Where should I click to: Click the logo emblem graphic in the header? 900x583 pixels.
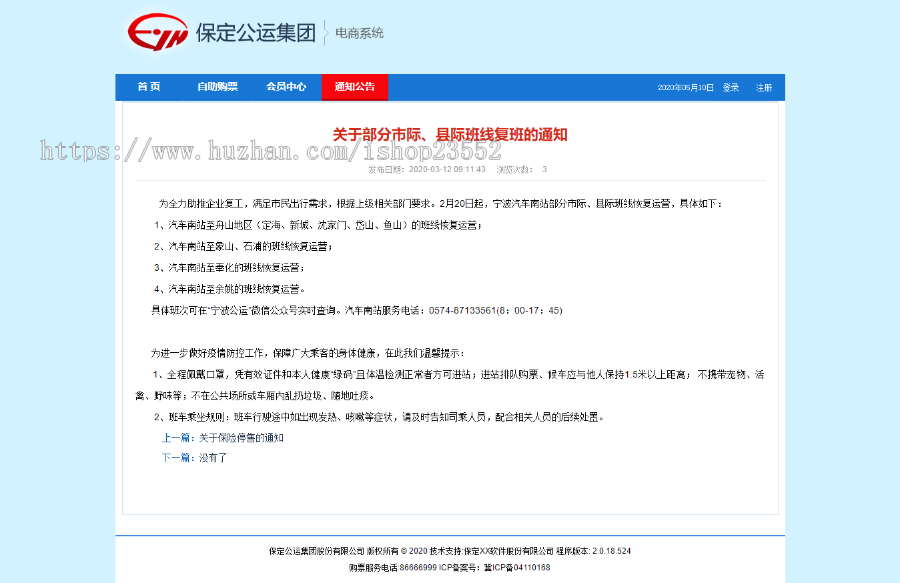[160, 30]
